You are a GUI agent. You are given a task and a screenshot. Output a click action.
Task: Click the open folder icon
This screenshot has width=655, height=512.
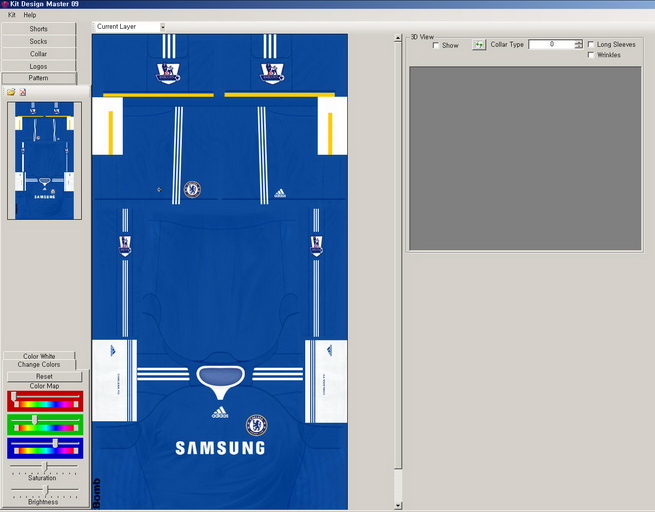click(11, 92)
